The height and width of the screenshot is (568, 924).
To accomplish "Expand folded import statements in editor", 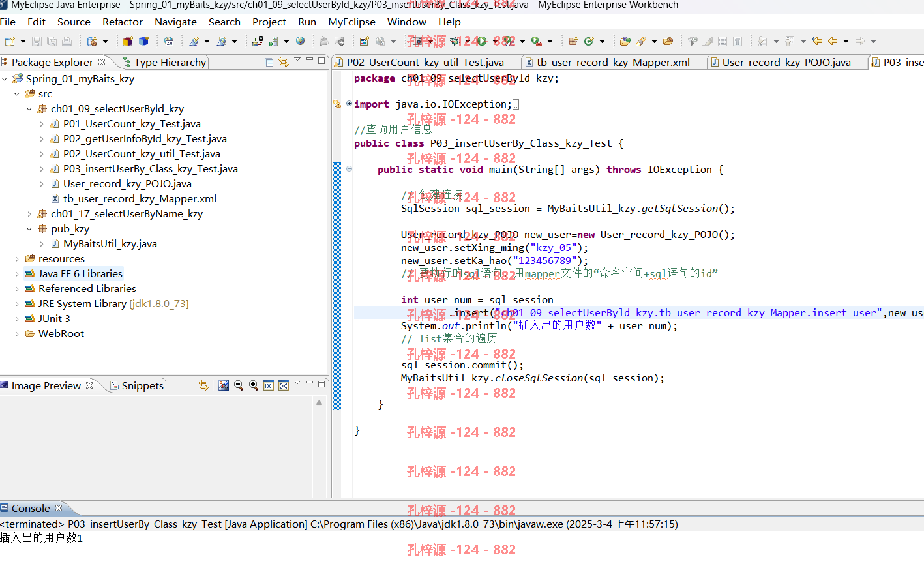I will pyautogui.click(x=349, y=103).
